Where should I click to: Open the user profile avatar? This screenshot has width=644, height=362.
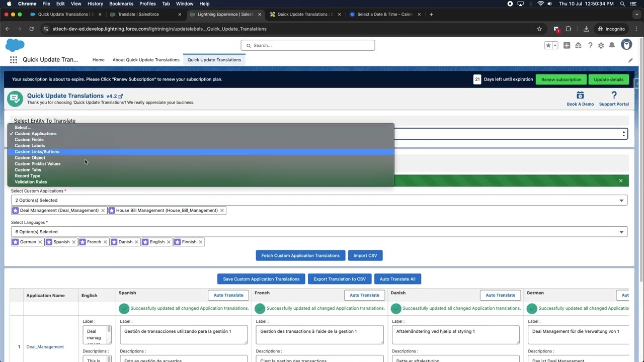pyautogui.click(x=626, y=45)
